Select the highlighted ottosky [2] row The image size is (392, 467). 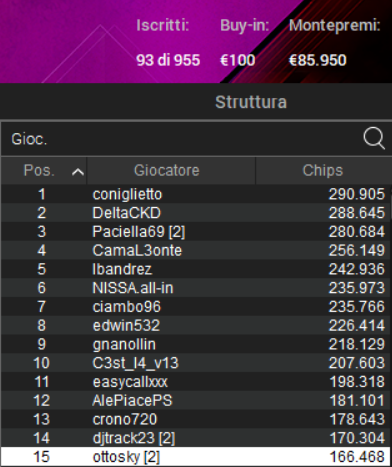click(195, 457)
